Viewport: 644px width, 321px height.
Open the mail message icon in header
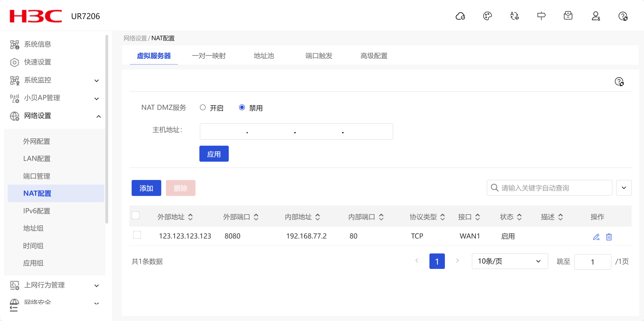tap(568, 16)
